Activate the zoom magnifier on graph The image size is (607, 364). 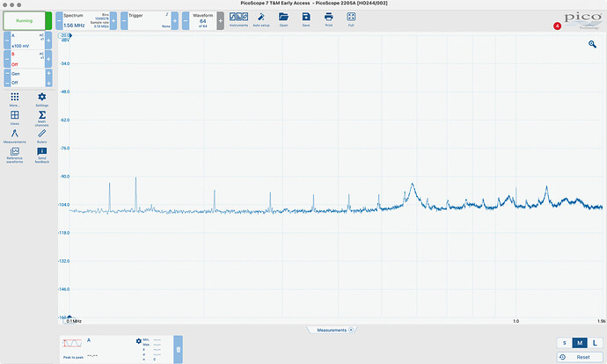(592, 45)
